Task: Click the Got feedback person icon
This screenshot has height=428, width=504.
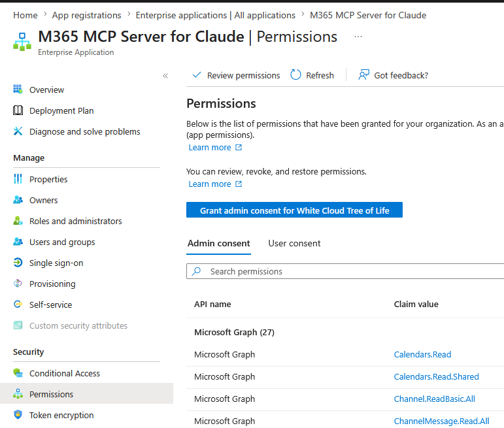Action: pos(363,75)
